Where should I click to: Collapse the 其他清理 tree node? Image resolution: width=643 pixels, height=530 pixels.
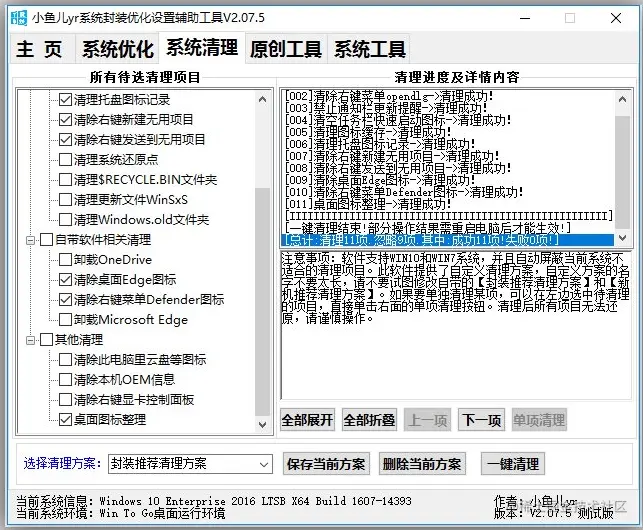[30, 340]
